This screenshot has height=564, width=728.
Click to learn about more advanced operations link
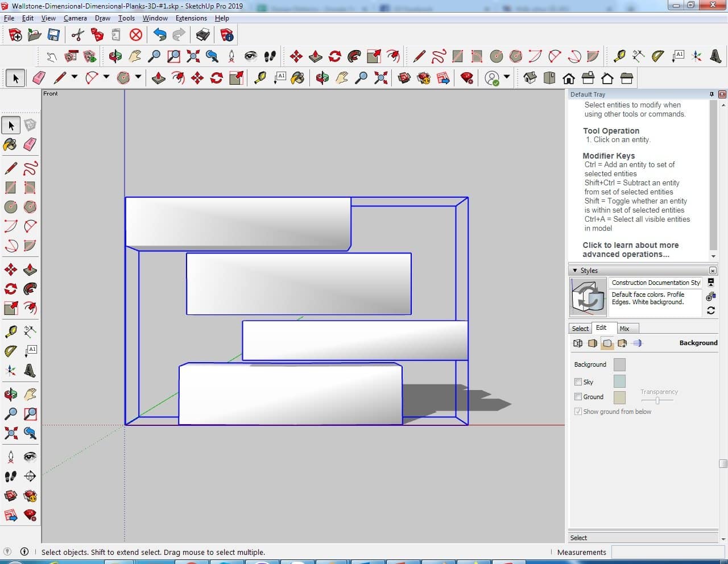click(630, 250)
